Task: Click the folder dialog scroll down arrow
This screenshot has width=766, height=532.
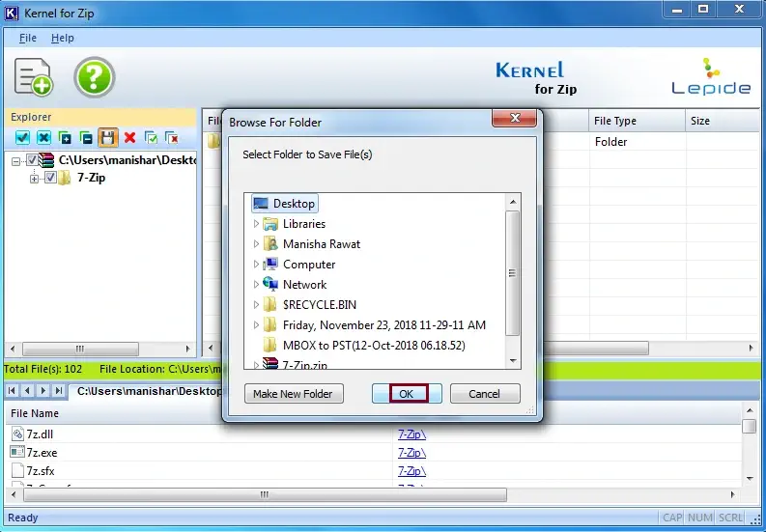Action: point(513,360)
